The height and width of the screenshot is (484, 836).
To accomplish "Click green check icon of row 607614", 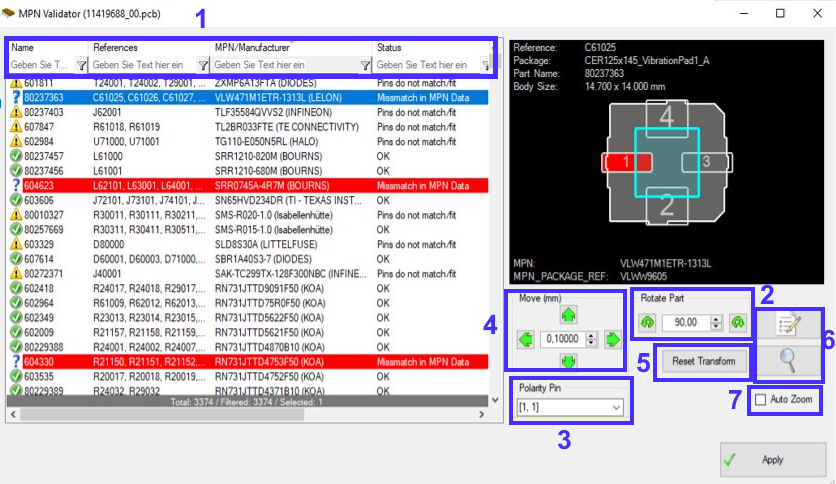I will (16, 259).
